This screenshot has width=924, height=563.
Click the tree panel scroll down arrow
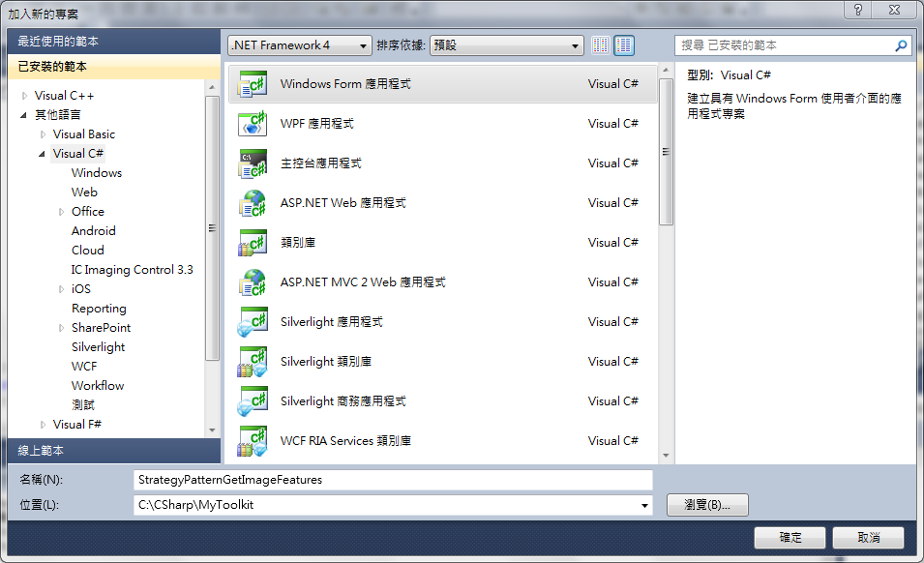click(x=212, y=430)
